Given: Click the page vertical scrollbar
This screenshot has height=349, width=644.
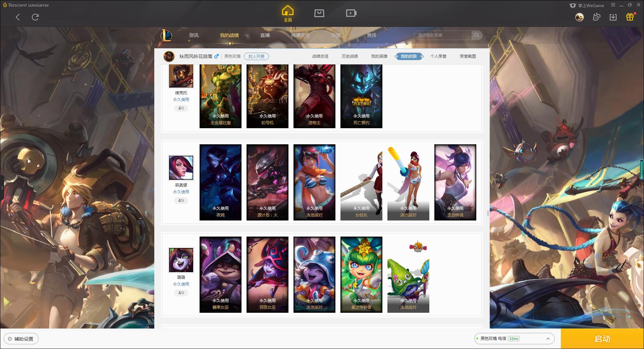Looking at the screenshot, I should [x=488, y=213].
